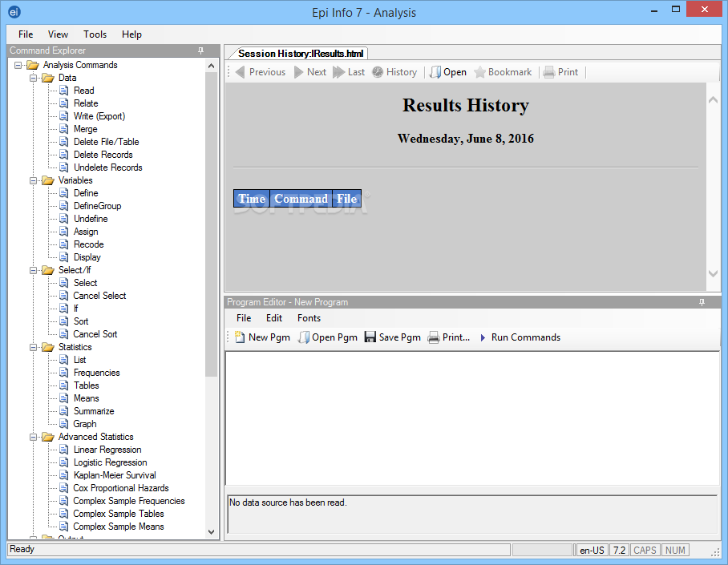Image resolution: width=728 pixels, height=565 pixels.
Task: Click the Frequencies command document icon
Action: 64,373
